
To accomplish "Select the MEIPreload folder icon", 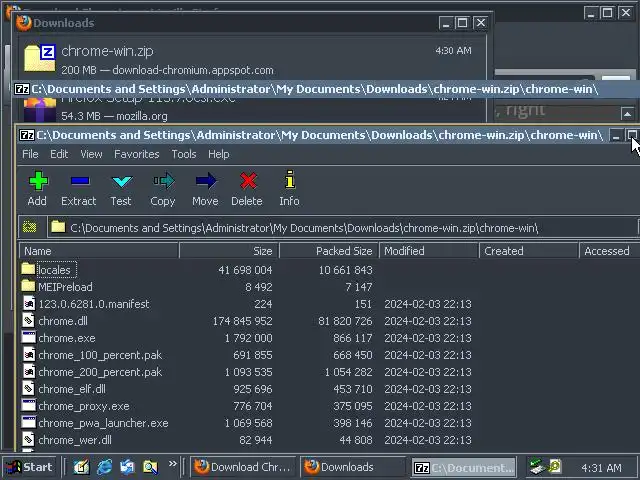I will click(x=28, y=286).
